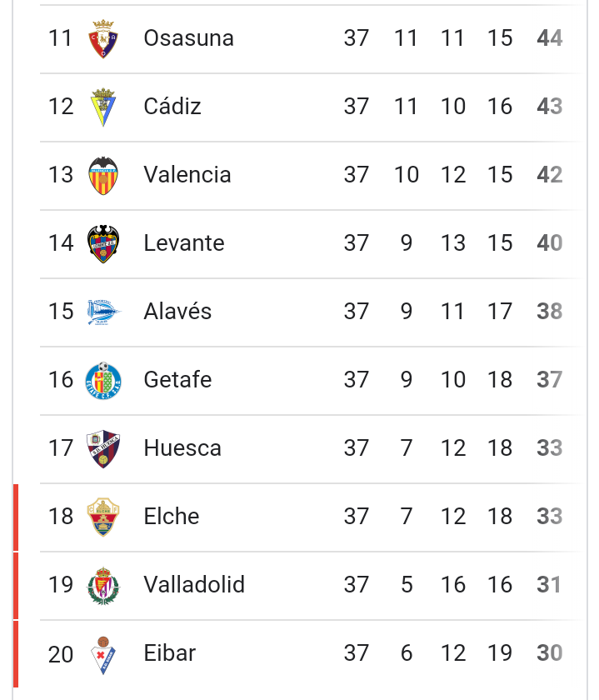
Task: Click the Valladolid club crest
Action: (103, 585)
